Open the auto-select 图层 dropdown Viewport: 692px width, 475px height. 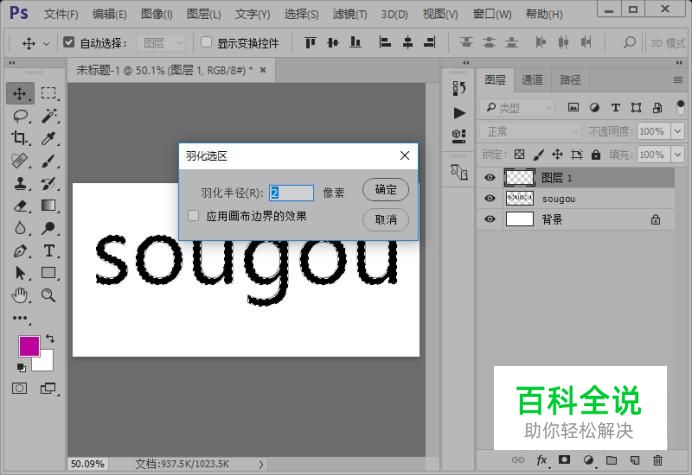(161, 43)
